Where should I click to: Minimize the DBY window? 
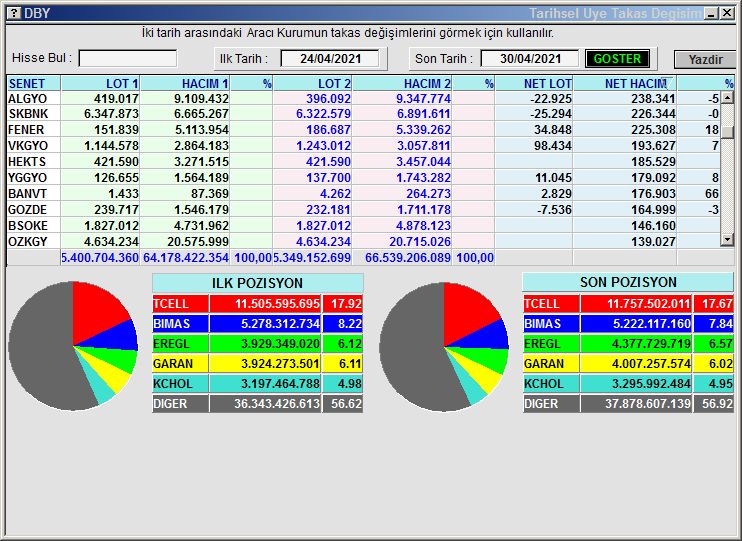[x=711, y=13]
